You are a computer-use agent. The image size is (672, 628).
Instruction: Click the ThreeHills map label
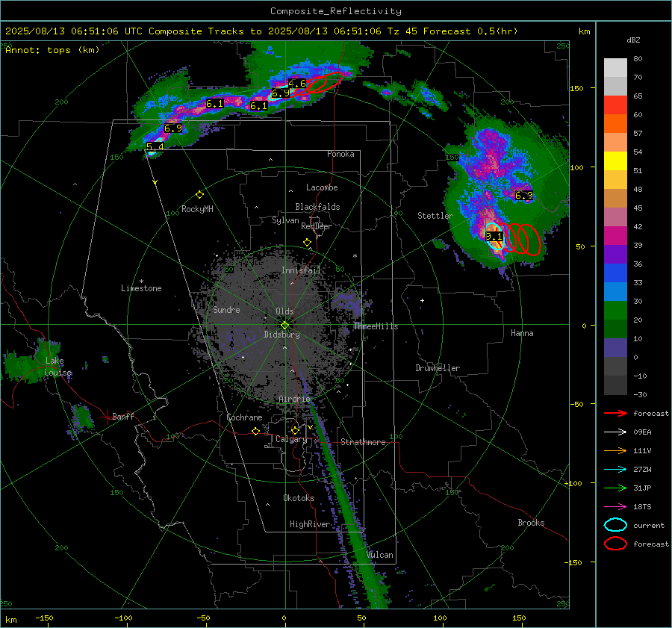(x=376, y=326)
